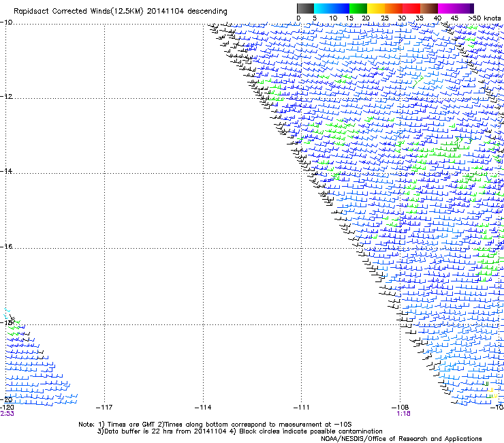This screenshot has height=443, width=504.
Task: Click the title 'Rapidscat Corrected Winds(12.5KM)'
Action: tap(78, 12)
